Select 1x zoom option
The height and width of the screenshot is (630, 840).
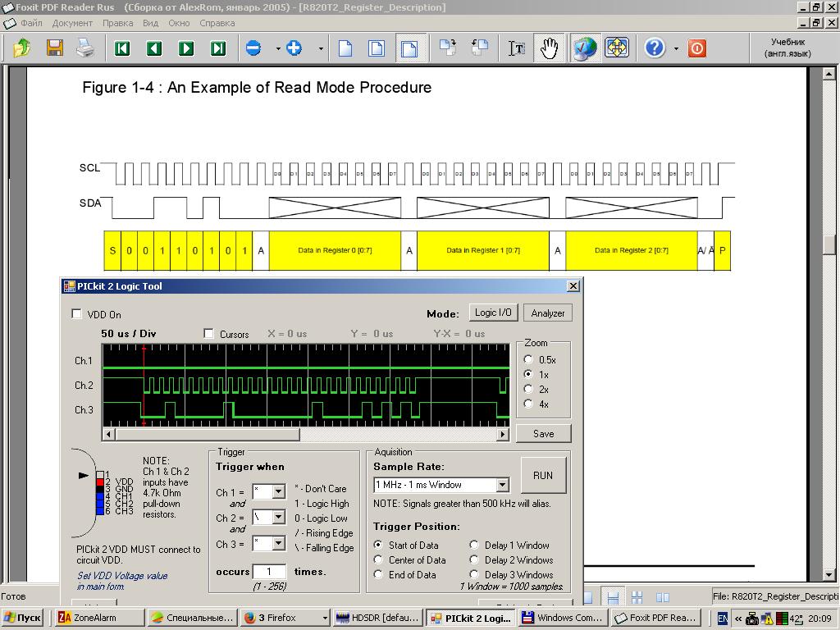(528, 374)
